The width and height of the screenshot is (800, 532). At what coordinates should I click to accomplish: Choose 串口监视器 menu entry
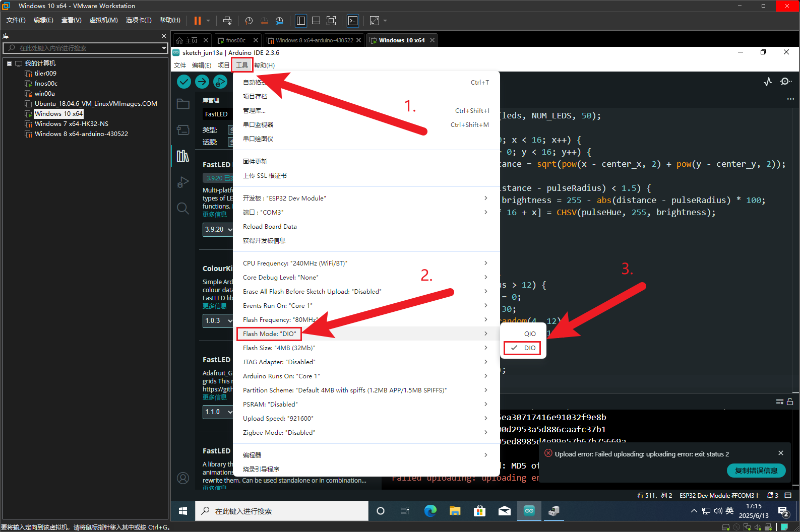click(x=366, y=124)
